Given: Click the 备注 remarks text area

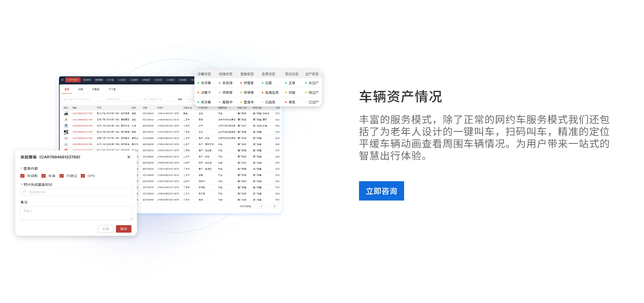Looking at the screenshot, I should coord(76,213).
